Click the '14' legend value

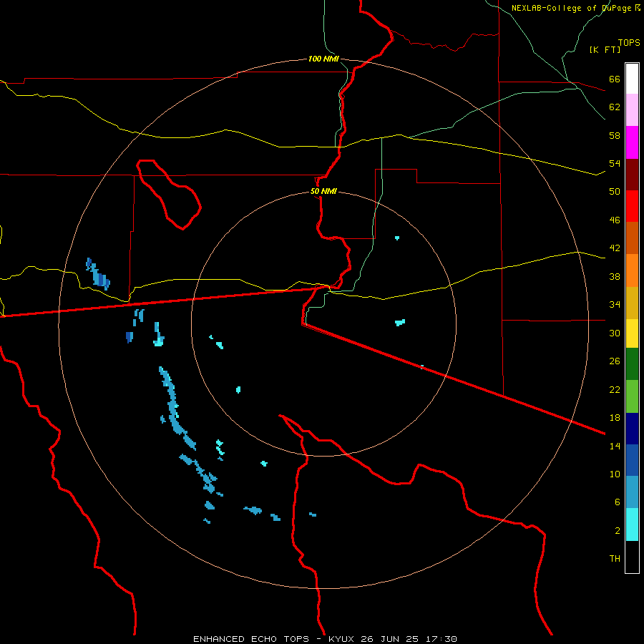615,446
